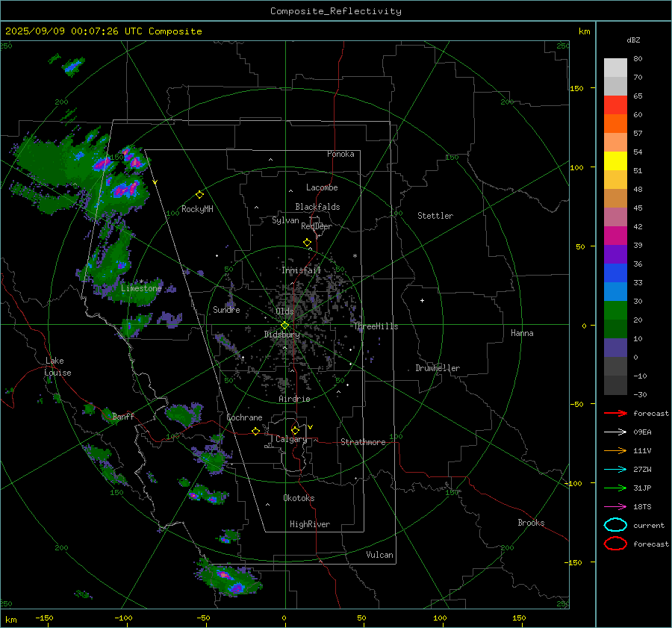Image resolution: width=672 pixels, height=628 pixels.
Task: Click the Cochrane town label
Action: [244, 417]
